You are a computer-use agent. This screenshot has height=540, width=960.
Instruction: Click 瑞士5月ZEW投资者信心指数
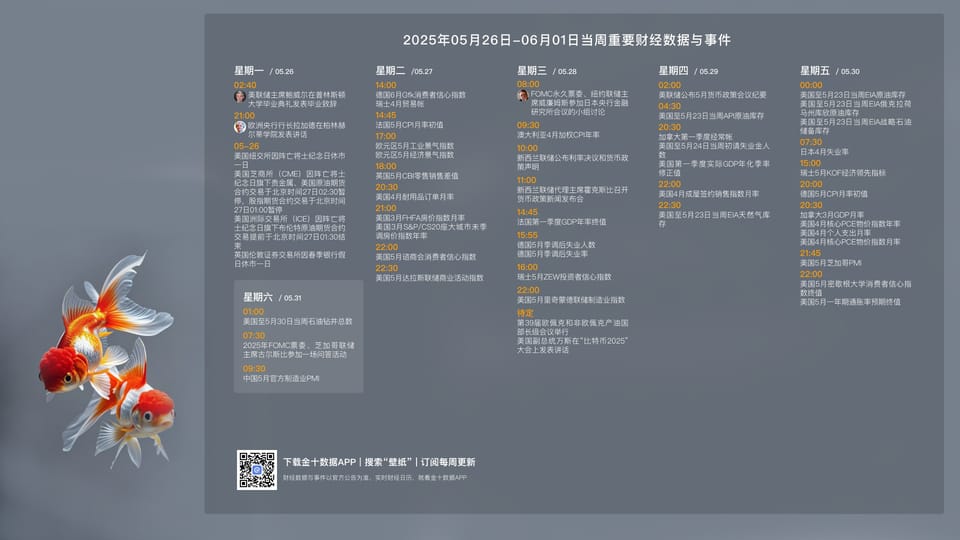coord(564,277)
